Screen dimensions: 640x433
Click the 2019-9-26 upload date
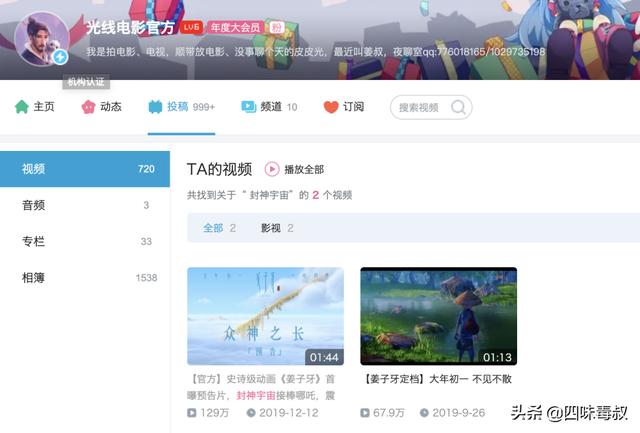[459, 413]
